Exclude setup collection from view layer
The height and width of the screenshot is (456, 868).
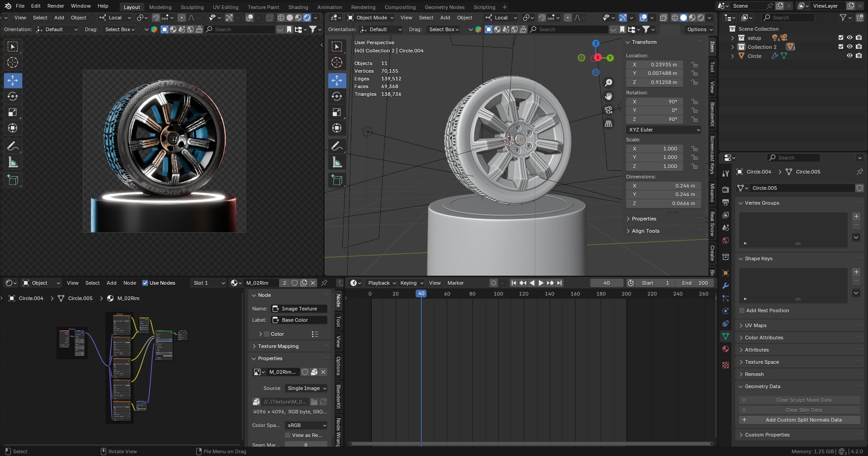click(841, 38)
